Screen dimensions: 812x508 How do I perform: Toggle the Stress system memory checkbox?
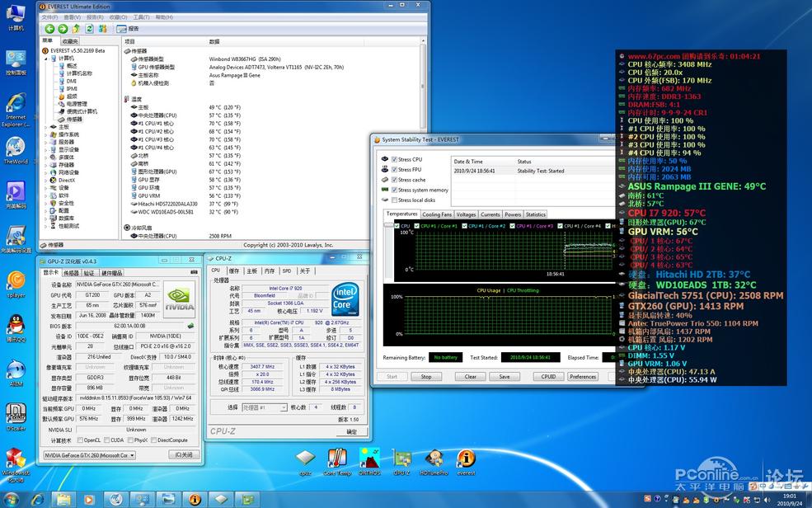(x=395, y=190)
